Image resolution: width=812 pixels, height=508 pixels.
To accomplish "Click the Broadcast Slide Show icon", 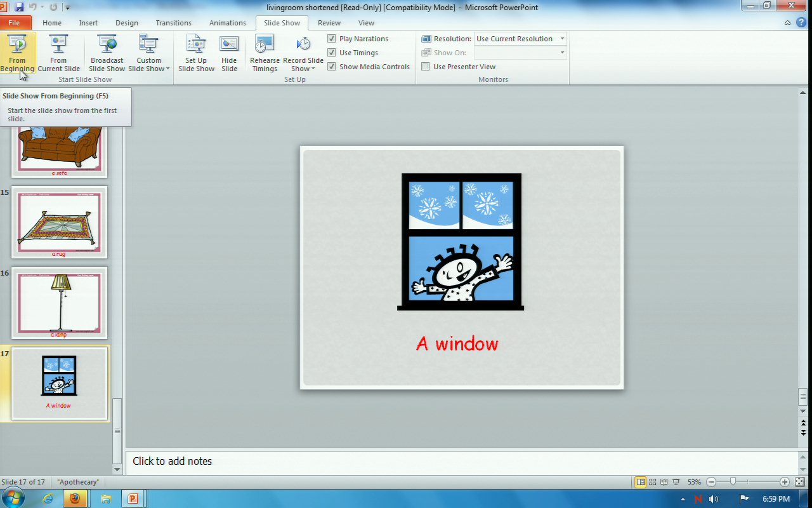I will (107, 53).
